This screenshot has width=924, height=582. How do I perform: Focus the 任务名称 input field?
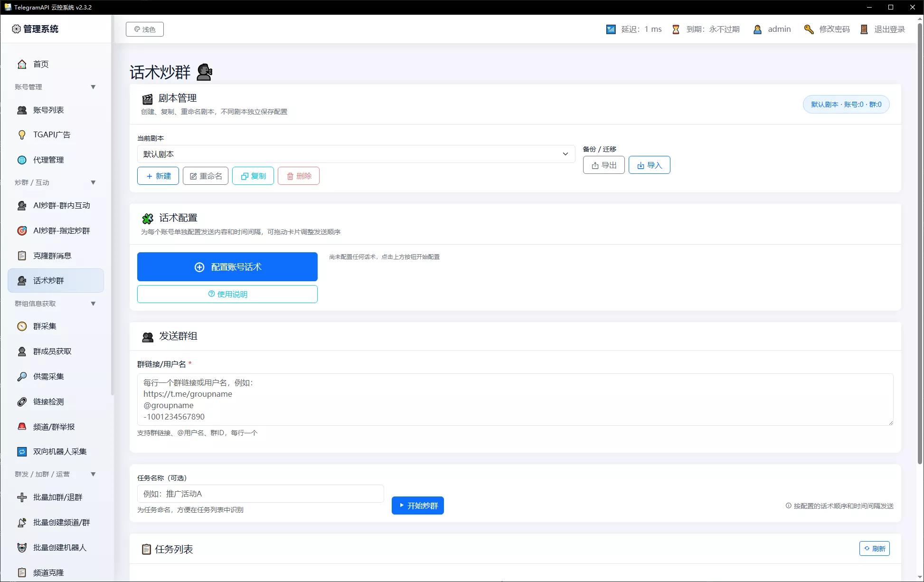point(261,494)
